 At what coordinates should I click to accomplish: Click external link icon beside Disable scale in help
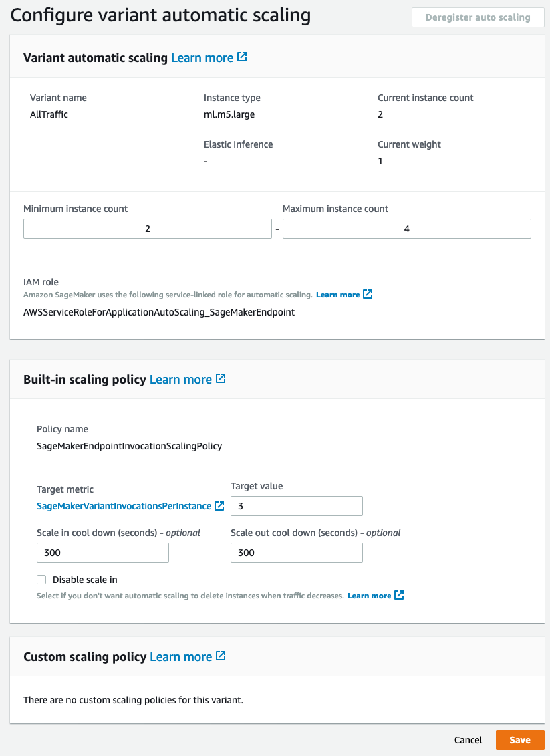click(x=399, y=595)
